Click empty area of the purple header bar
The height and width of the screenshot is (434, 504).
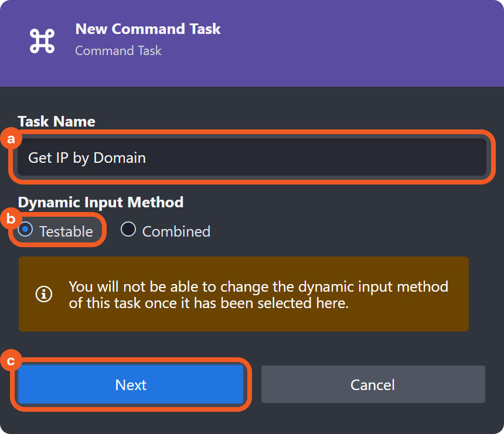(363, 41)
